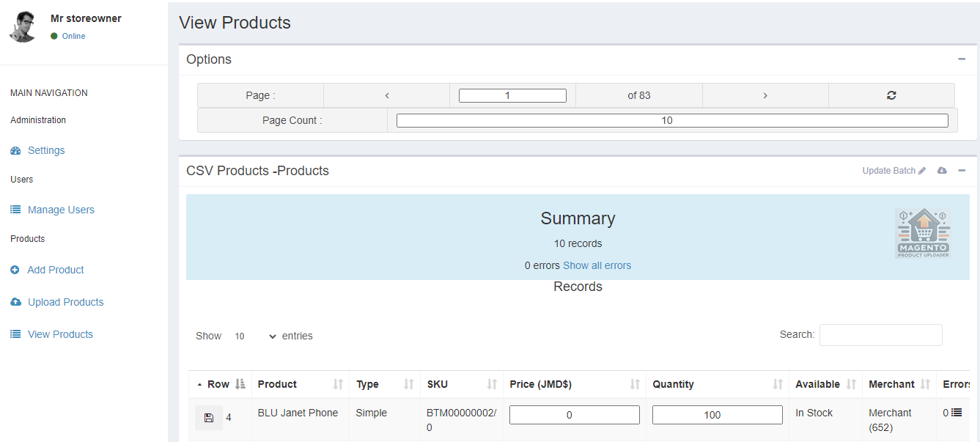980x442 pixels.
Task: Click the errors list icon in row 4
Action: (x=957, y=413)
